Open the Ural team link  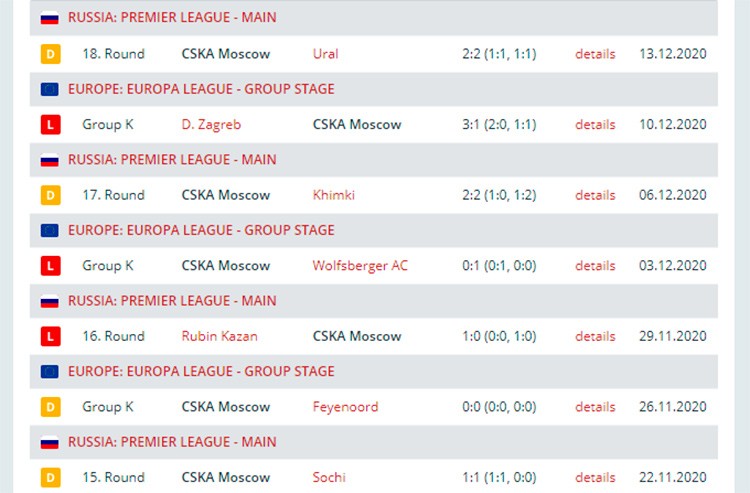(325, 54)
